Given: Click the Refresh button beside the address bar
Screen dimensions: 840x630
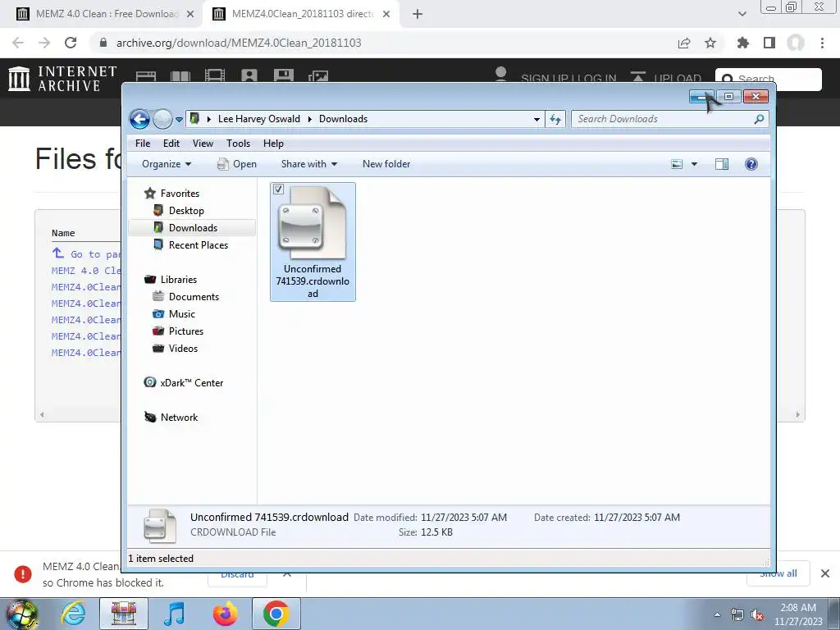Looking at the screenshot, I should click(x=555, y=120).
